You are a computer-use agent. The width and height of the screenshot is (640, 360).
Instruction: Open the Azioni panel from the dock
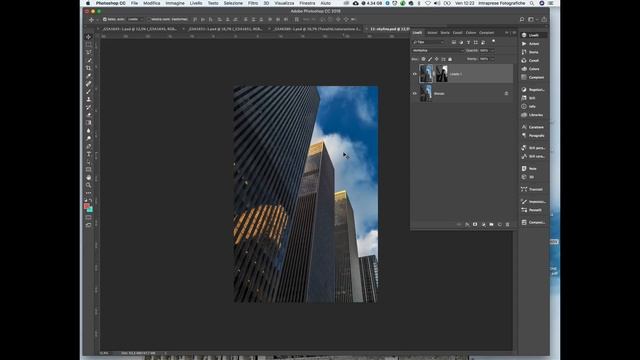click(x=531, y=44)
